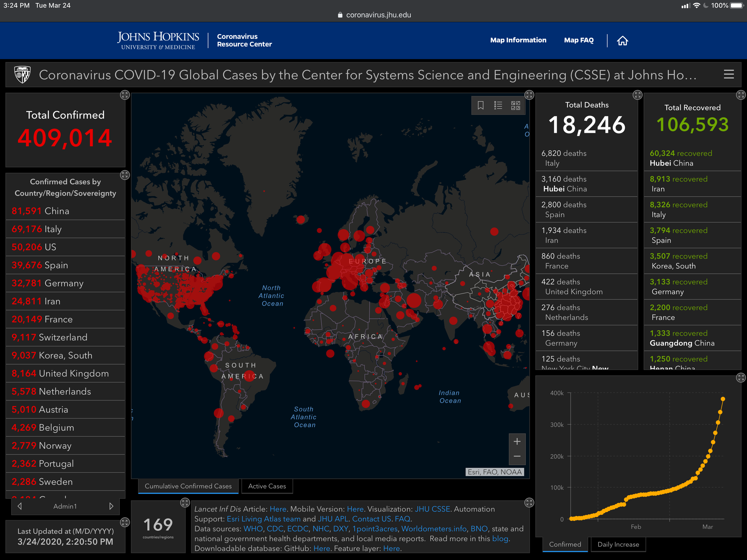747x560 pixels.
Task: Open the basemap gallery grid icon
Action: (x=515, y=105)
